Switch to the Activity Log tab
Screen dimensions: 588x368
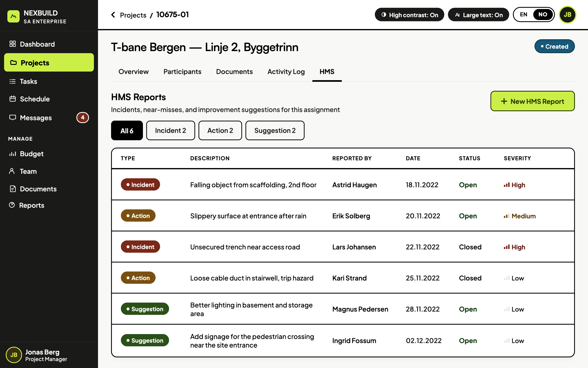point(286,72)
